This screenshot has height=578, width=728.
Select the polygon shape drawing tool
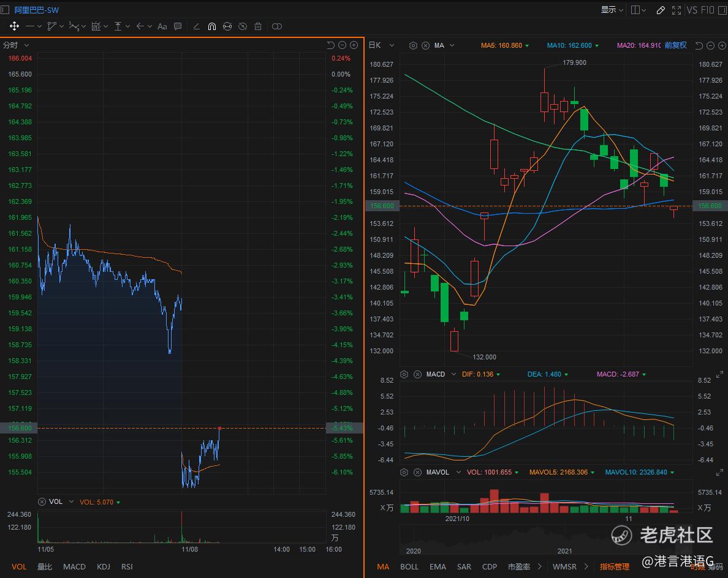click(x=51, y=26)
